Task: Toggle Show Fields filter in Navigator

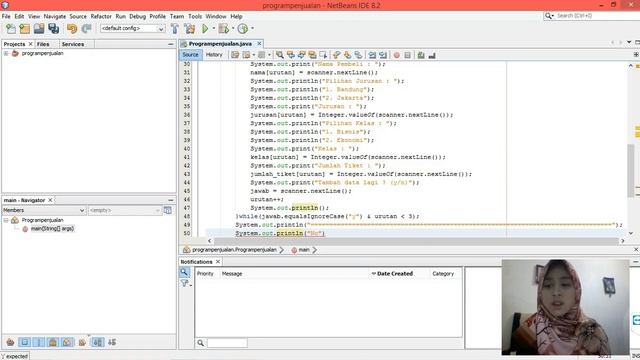Action: pyautogui.click(x=24, y=342)
